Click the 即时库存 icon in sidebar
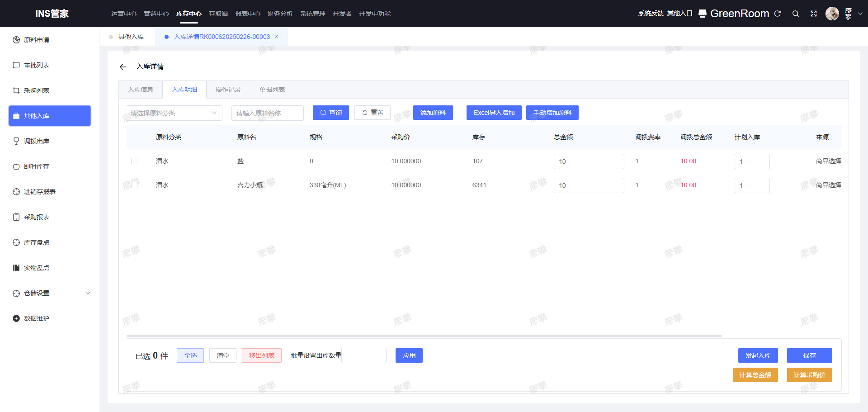 pyautogui.click(x=16, y=166)
